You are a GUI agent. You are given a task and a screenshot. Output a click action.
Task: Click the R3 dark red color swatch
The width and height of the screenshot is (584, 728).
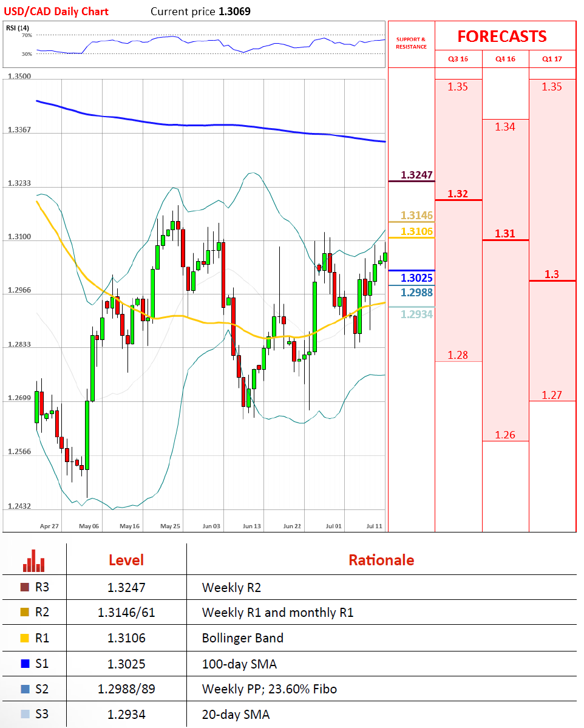point(25,587)
